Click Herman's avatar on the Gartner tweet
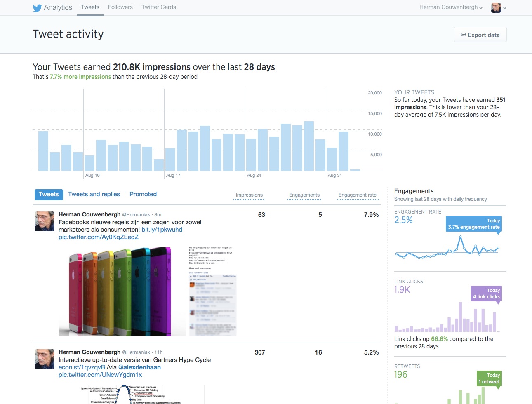Screen dimensions: 532x404 [x=45, y=359]
